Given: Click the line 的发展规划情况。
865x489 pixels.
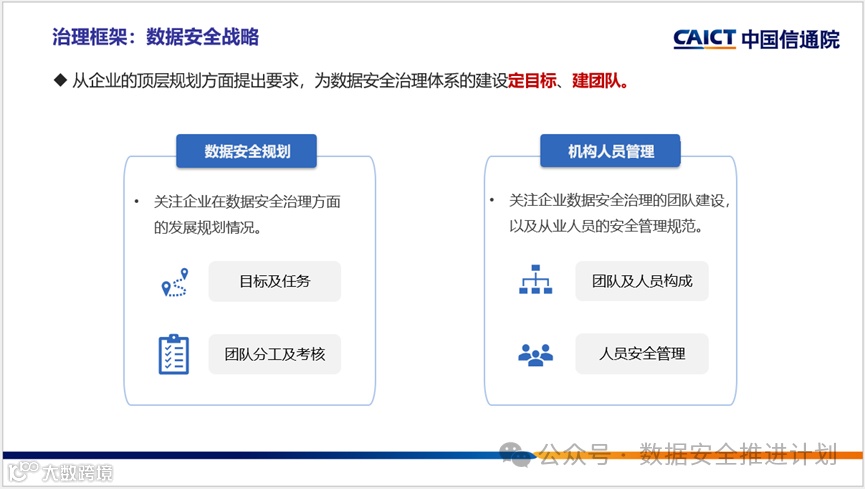Looking at the screenshot, I should point(207,227).
